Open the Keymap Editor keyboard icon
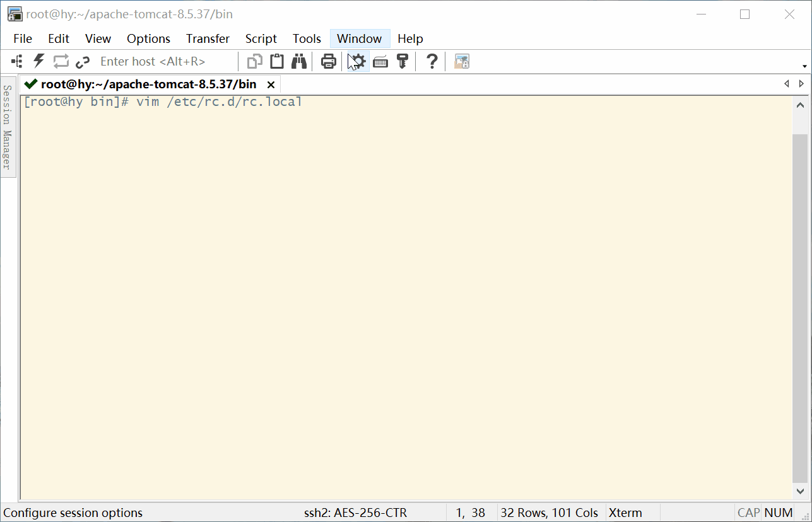This screenshot has height=522, width=812. click(x=380, y=61)
